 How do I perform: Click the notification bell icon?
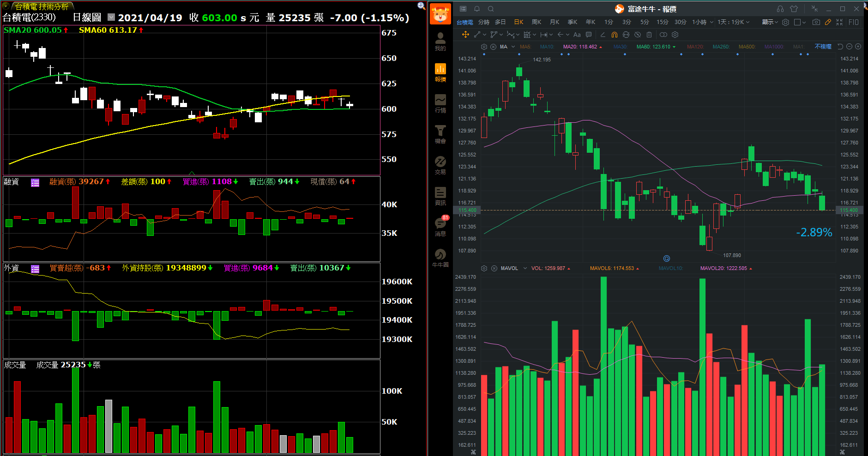477,9
